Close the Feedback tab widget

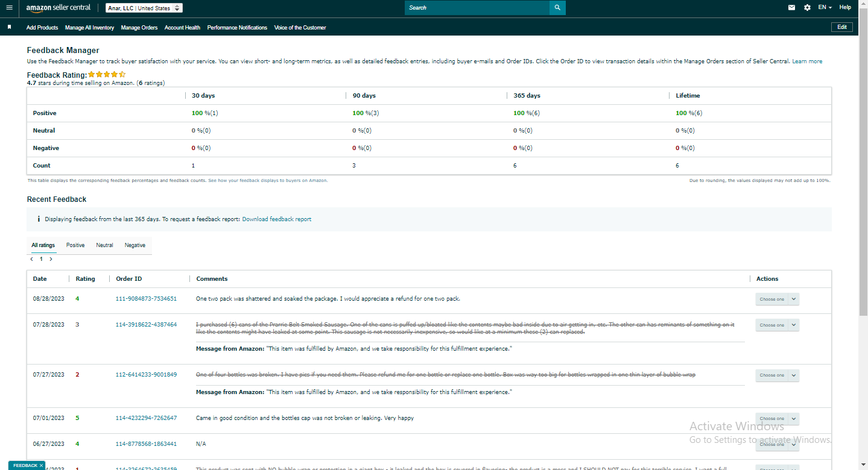[41, 466]
